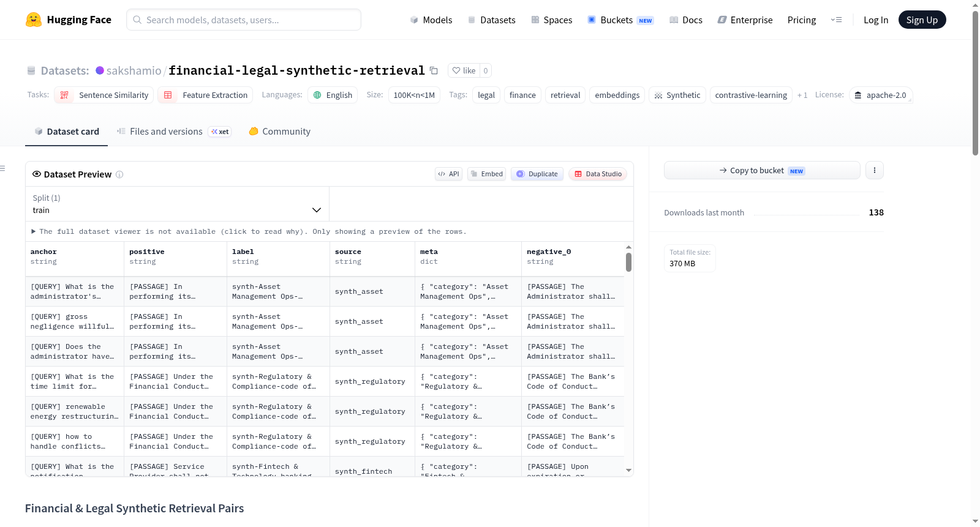
Task: Click the Sign Up button
Action: pyautogui.click(x=922, y=20)
